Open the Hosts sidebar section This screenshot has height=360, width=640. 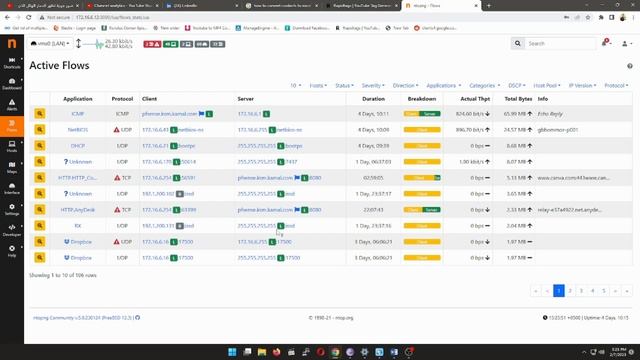click(12, 147)
